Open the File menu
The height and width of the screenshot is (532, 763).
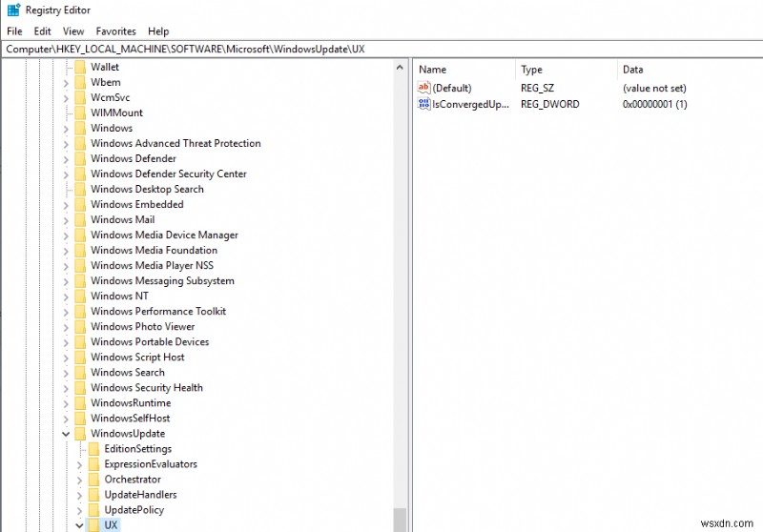click(14, 31)
